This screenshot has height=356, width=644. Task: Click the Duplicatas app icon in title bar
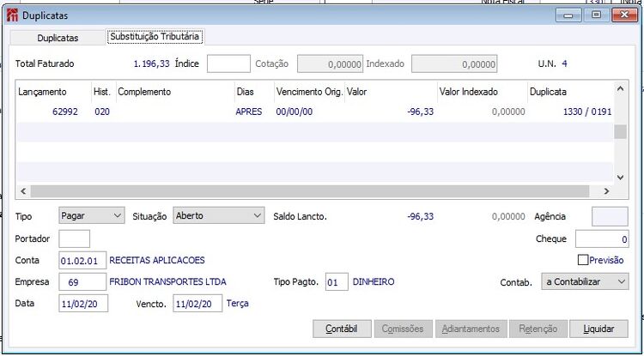click(12, 15)
